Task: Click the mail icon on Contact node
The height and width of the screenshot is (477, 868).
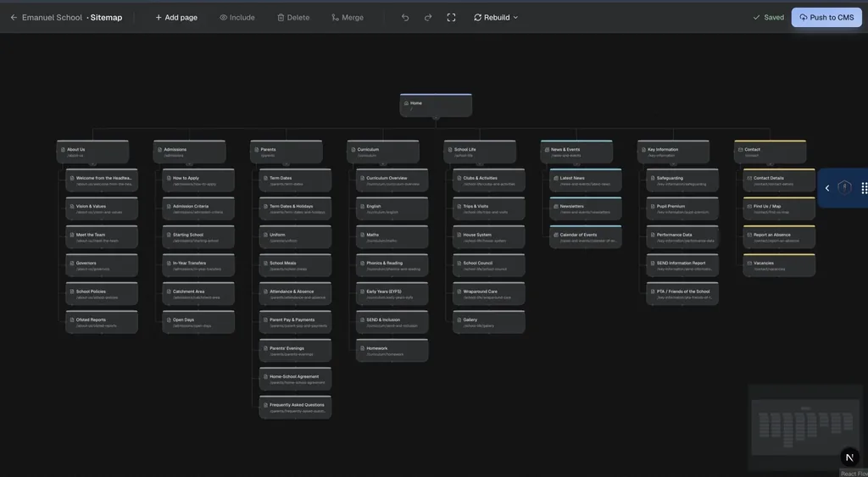Action: [740, 149]
